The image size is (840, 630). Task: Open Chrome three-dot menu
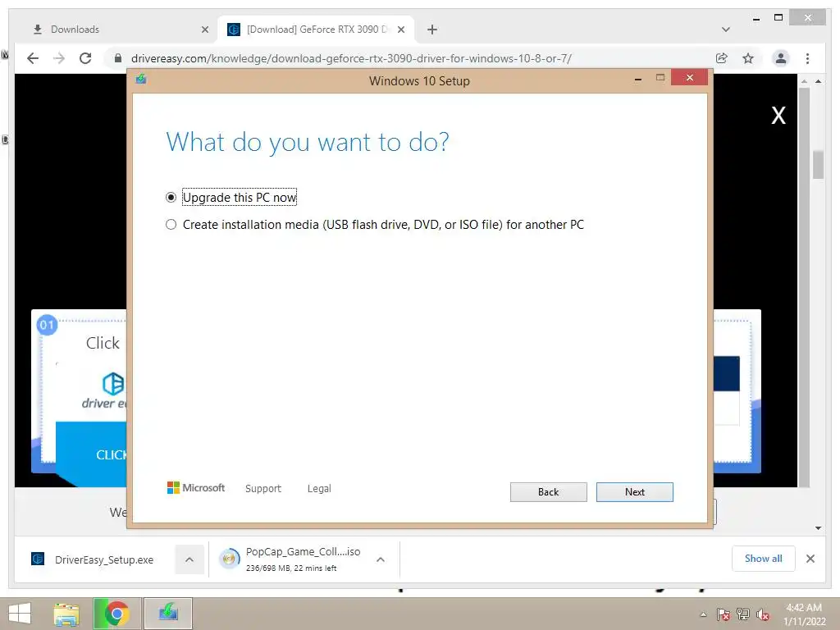(807, 58)
